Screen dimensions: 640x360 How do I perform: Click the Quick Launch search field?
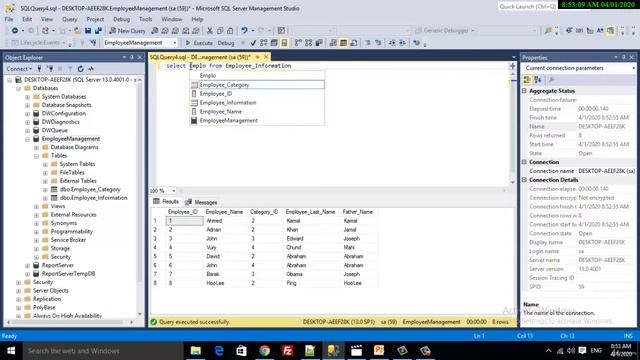(527, 6)
